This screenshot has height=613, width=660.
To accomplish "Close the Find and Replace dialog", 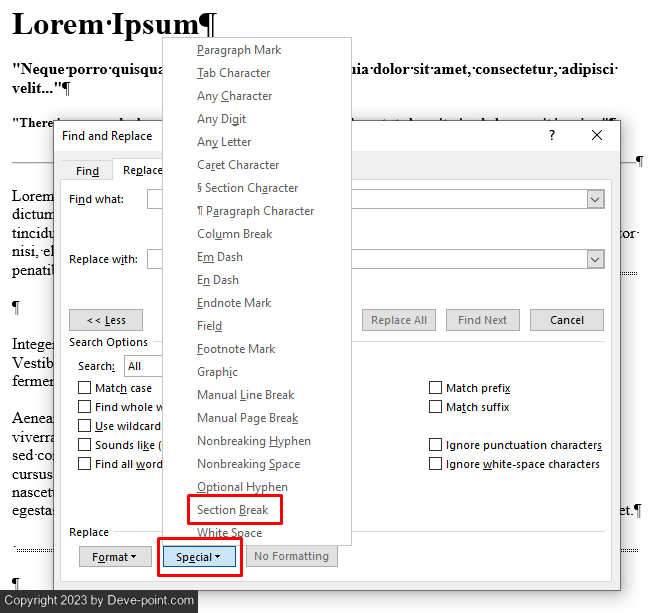I will point(597,135).
